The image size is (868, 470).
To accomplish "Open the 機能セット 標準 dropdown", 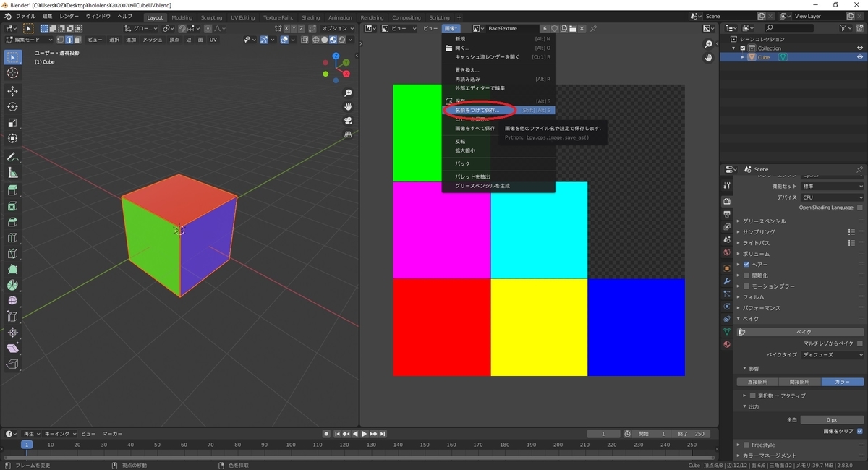I will coord(832,186).
